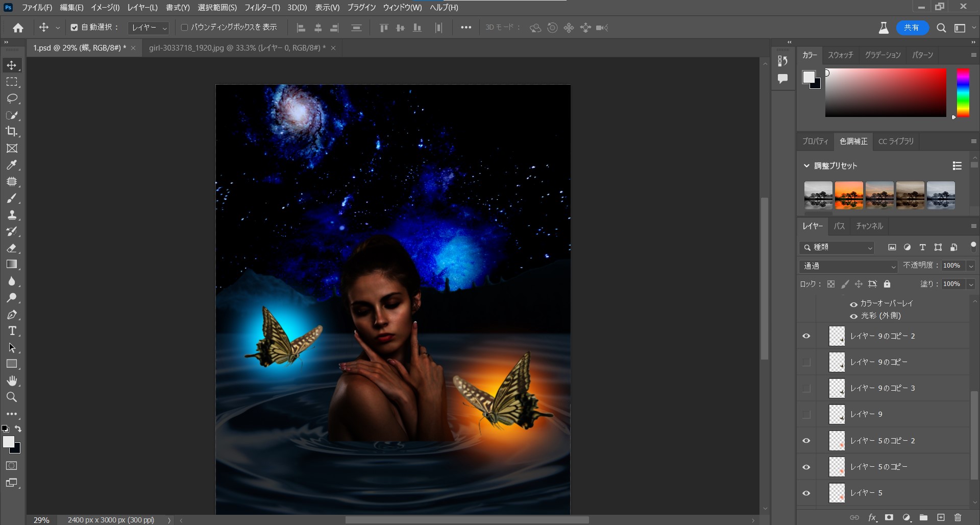Open the 選択範囲(S) menu
This screenshot has height=525, width=980.
point(217,8)
